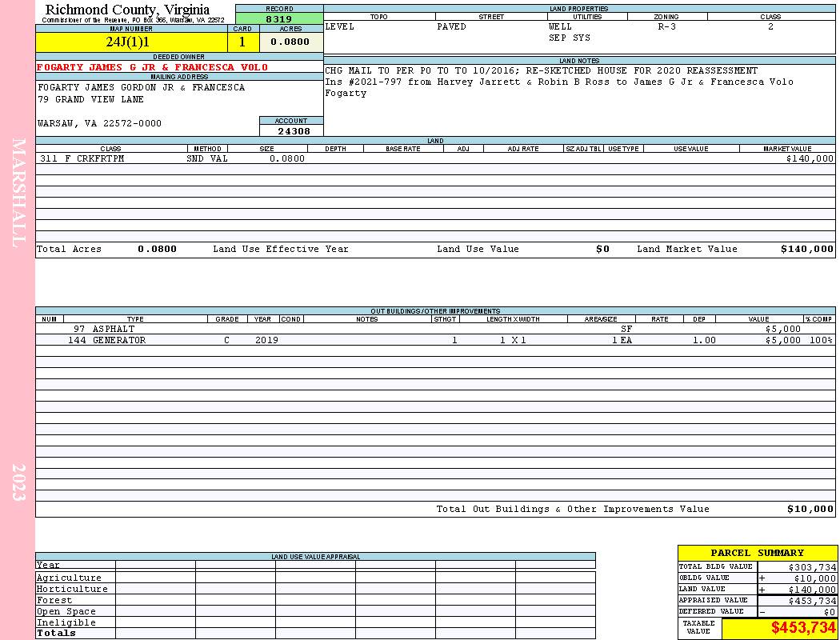Click the topo value LEVEL
This screenshot has width=840, height=640.
(339, 26)
